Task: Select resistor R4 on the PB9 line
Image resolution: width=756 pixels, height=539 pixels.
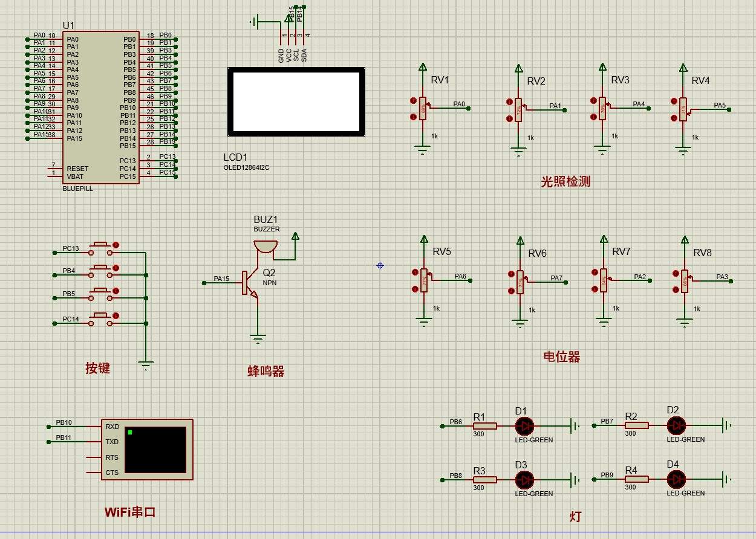Action: [636, 479]
